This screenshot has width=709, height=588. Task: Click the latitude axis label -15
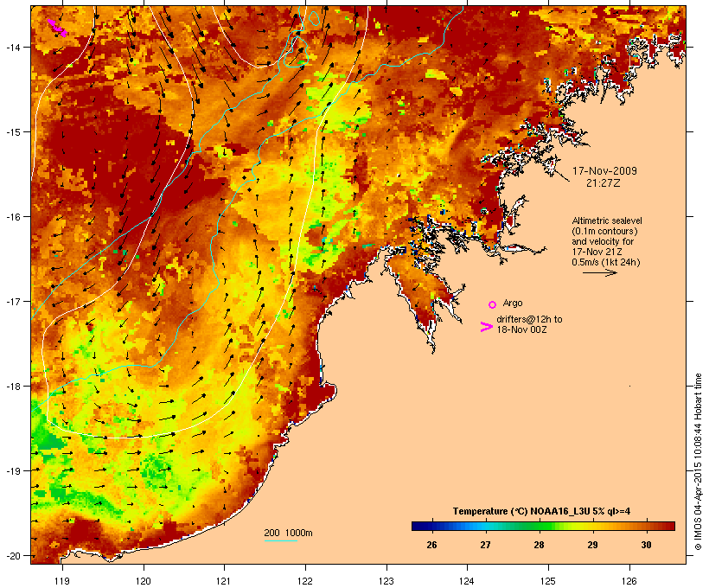tap(13, 132)
